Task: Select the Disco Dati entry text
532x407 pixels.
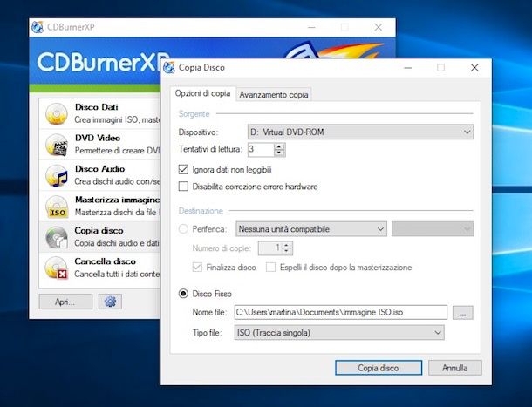Action: tap(96, 107)
